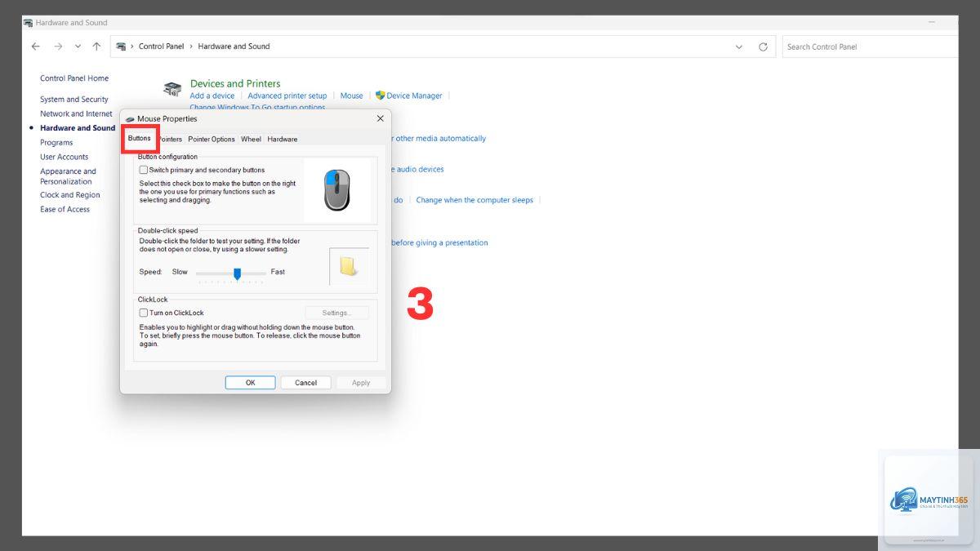Switch to the Pointers tab
Viewport: 980px width, 551px height.
pyautogui.click(x=170, y=139)
